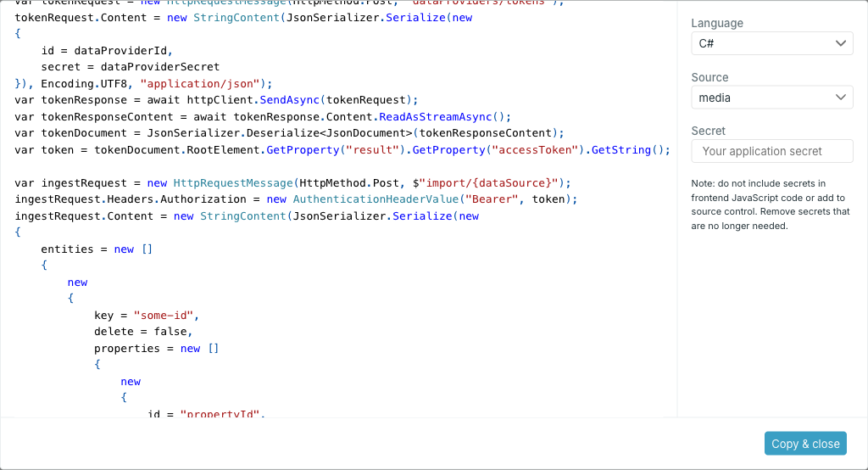Click the 'entities = new []' line
The width and height of the screenshot is (868, 470).
[x=97, y=249]
